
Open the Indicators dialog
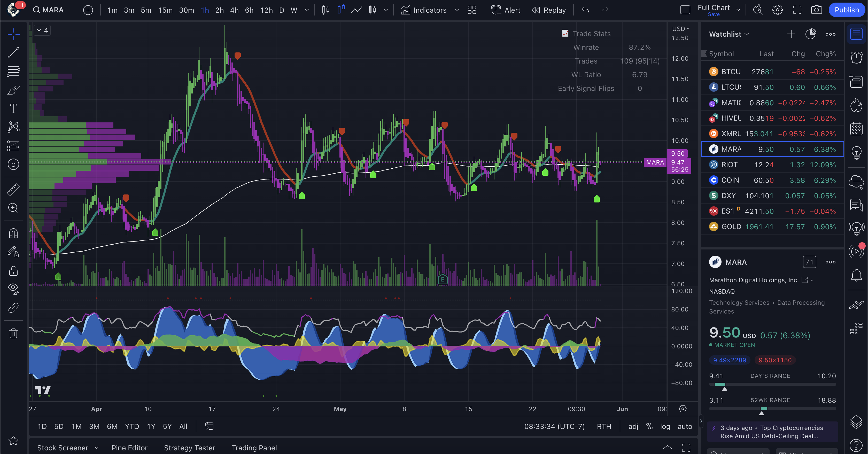424,10
